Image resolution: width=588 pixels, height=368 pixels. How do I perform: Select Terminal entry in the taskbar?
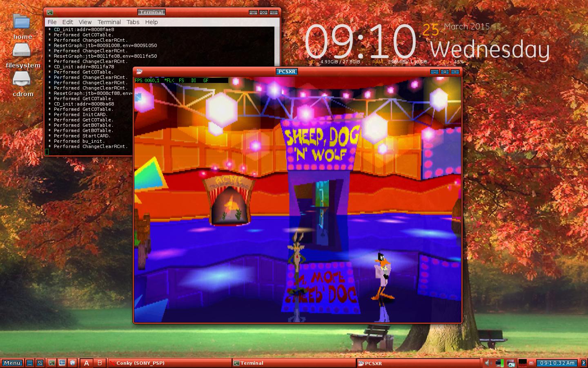[x=294, y=363]
